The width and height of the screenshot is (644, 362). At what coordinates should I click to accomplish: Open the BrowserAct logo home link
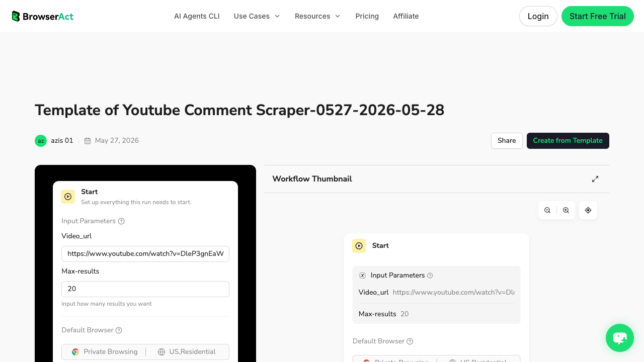coord(43,16)
